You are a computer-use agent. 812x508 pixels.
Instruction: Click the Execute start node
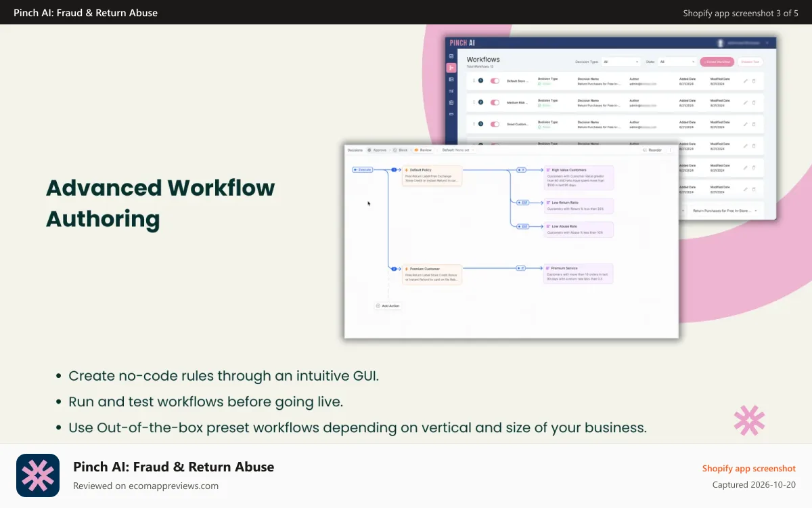pyautogui.click(x=363, y=169)
